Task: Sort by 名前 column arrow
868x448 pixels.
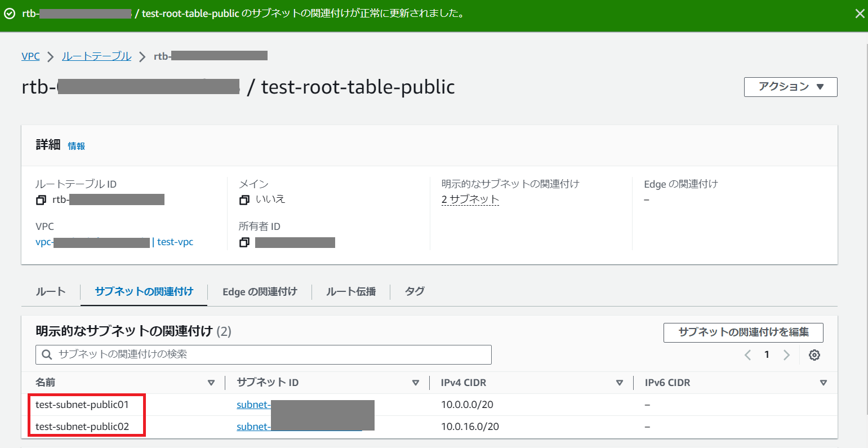Action: 211,383
